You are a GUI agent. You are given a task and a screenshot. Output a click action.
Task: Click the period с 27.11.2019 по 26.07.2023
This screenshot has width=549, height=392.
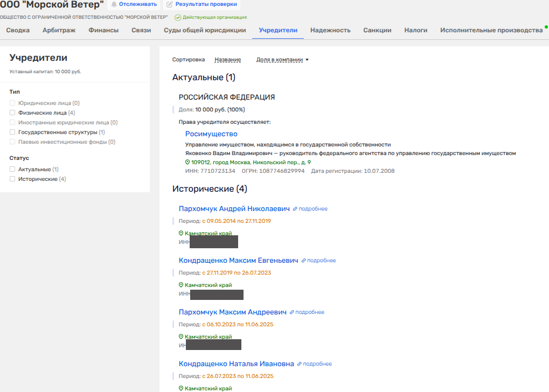[x=237, y=272]
